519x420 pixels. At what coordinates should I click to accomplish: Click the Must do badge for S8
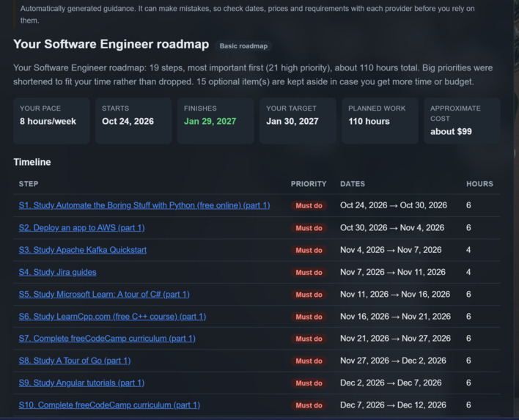[x=309, y=361]
